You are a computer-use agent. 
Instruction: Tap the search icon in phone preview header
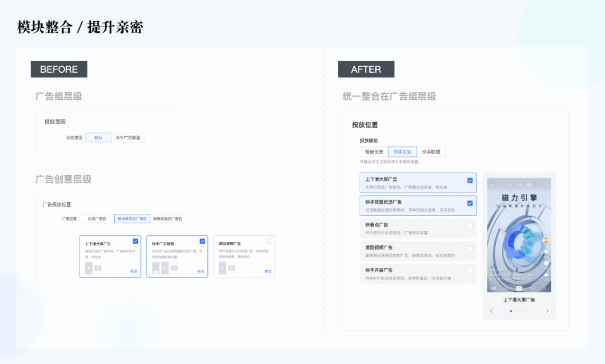[x=546, y=185]
